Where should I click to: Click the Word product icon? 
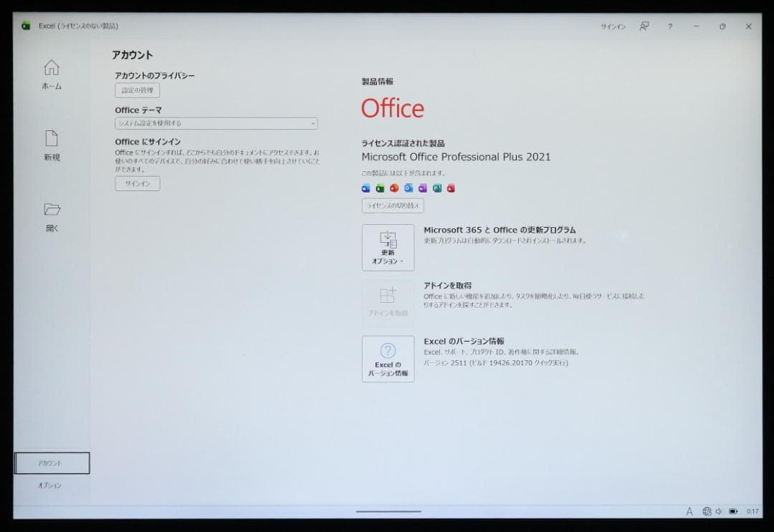(365, 188)
